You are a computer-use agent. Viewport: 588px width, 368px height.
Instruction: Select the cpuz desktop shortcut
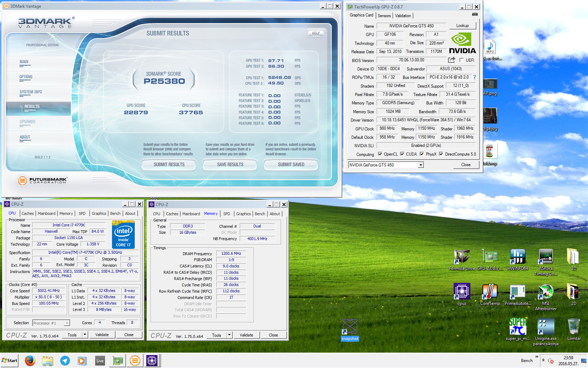[462, 295]
